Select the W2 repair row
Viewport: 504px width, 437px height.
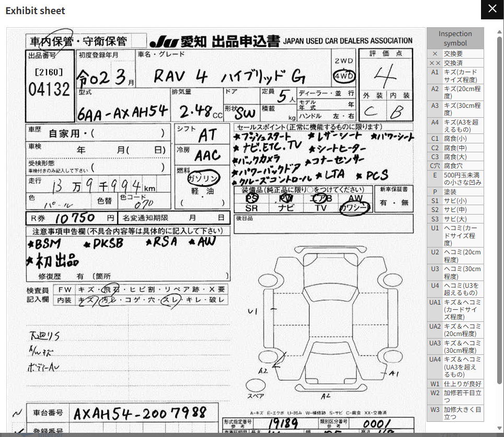[x=455, y=397]
